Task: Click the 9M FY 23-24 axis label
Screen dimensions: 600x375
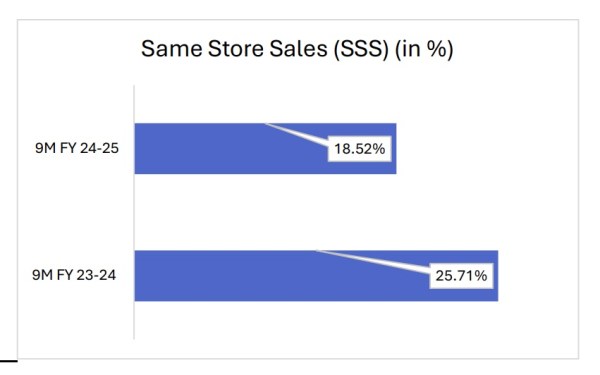Action: (74, 275)
